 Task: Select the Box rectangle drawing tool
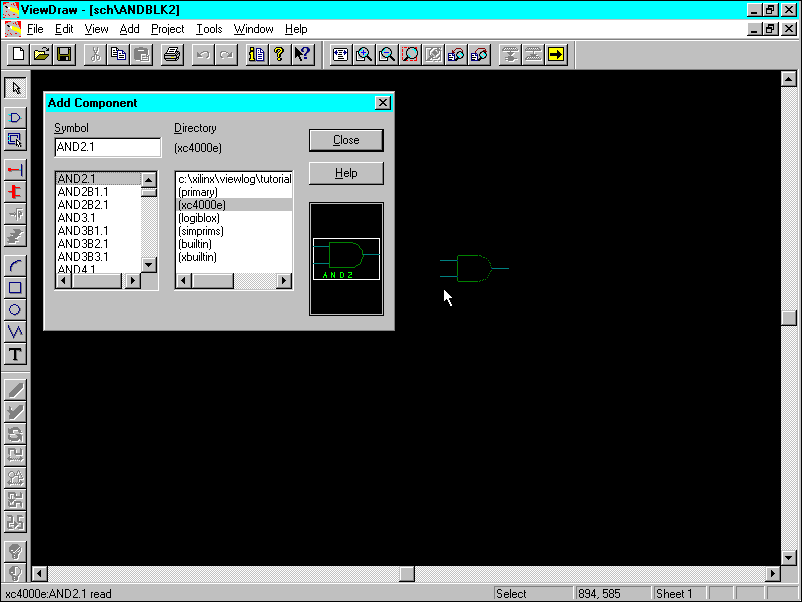(15, 288)
